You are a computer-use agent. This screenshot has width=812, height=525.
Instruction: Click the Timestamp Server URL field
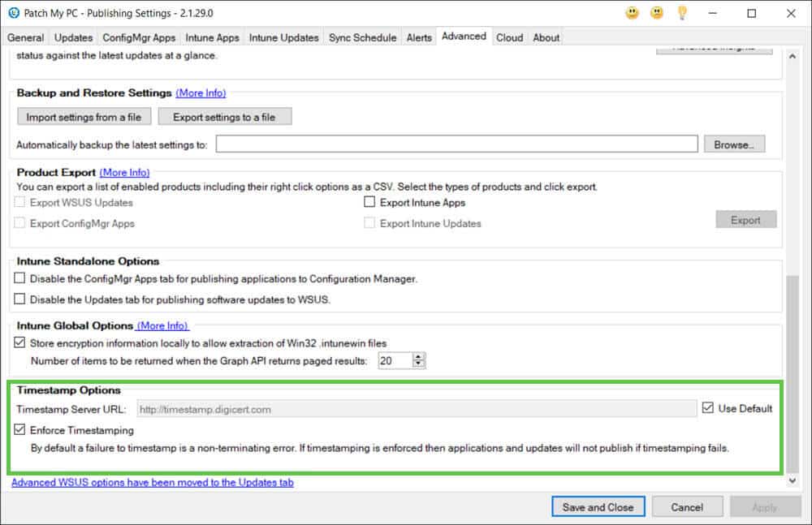[417, 409]
